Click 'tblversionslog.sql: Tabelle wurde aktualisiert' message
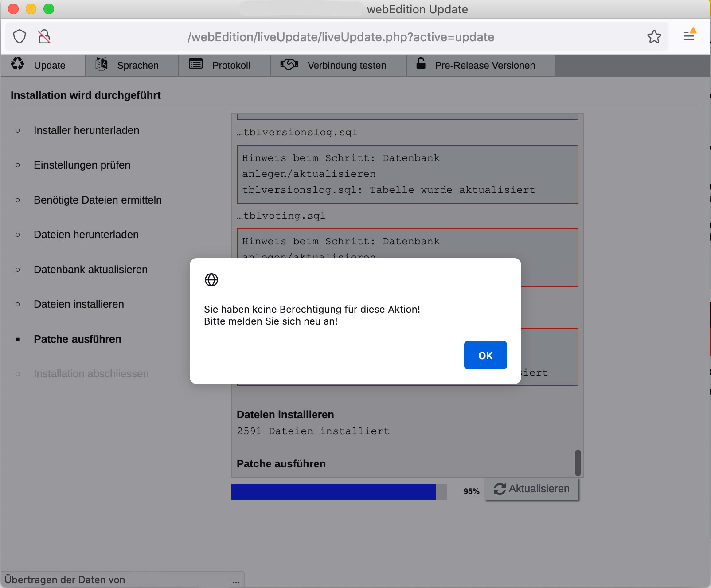Viewport: 711px width, 588px height. (x=389, y=190)
